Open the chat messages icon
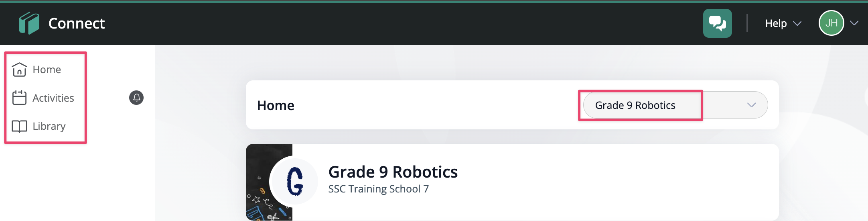 coord(717,23)
